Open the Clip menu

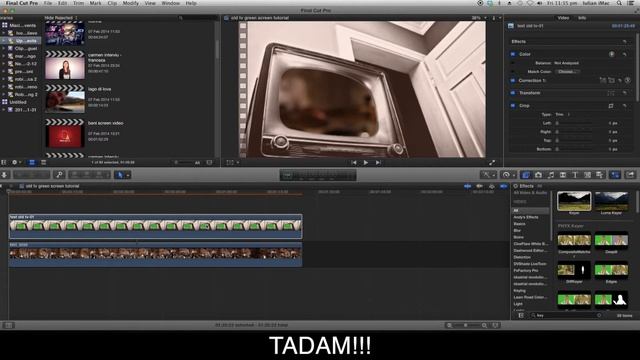[x=112, y=3]
